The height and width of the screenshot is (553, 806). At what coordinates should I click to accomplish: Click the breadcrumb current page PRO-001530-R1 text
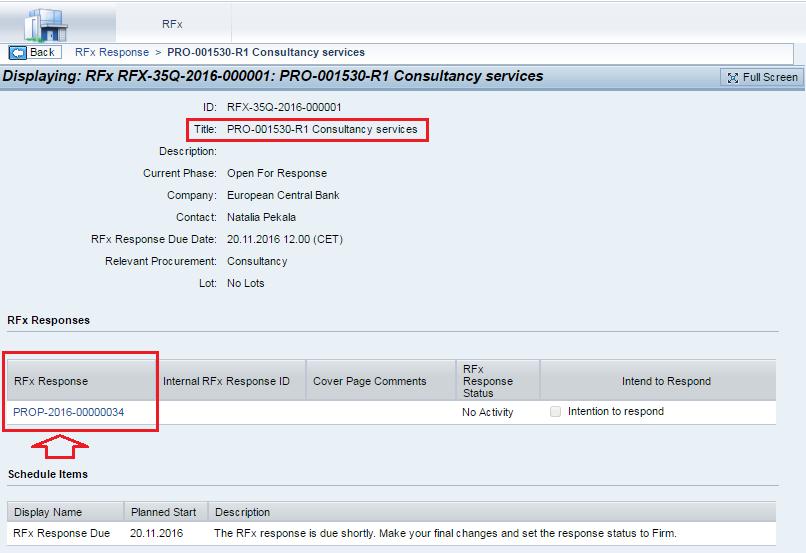[266, 52]
